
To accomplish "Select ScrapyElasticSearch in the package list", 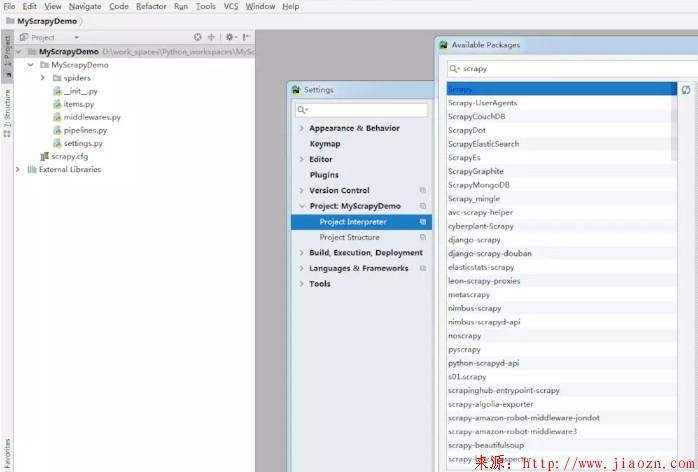I will pyautogui.click(x=483, y=144).
